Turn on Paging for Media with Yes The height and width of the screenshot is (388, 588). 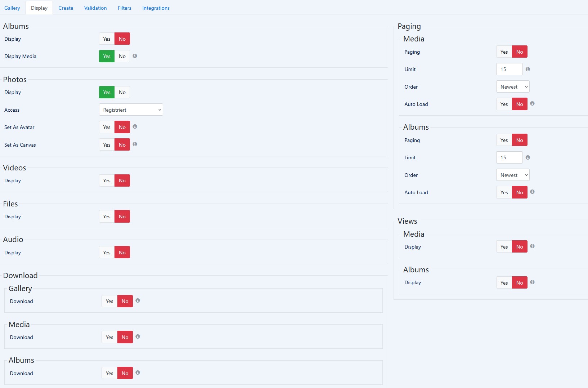pyautogui.click(x=504, y=52)
